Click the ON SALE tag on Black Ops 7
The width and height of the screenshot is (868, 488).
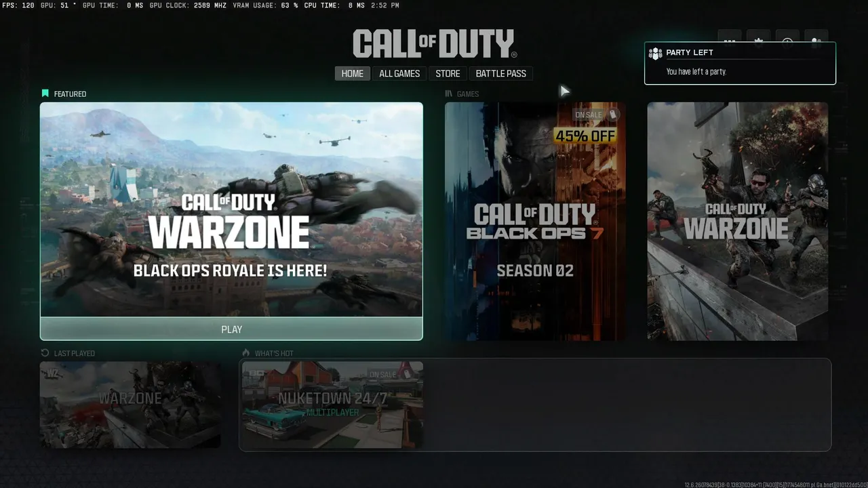tap(596, 115)
